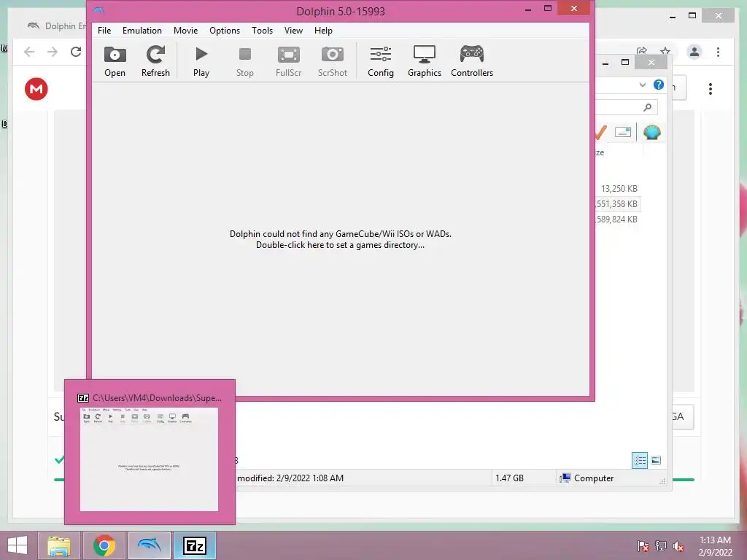Switch Explorer to details view
The height and width of the screenshot is (560, 747).
(x=639, y=461)
